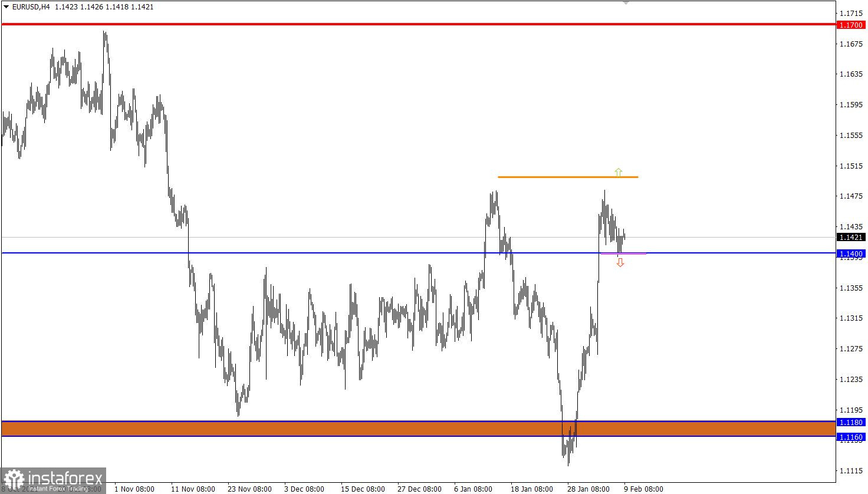
Task: Click the 28 Jan 08:00 time label
Action: point(588,489)
